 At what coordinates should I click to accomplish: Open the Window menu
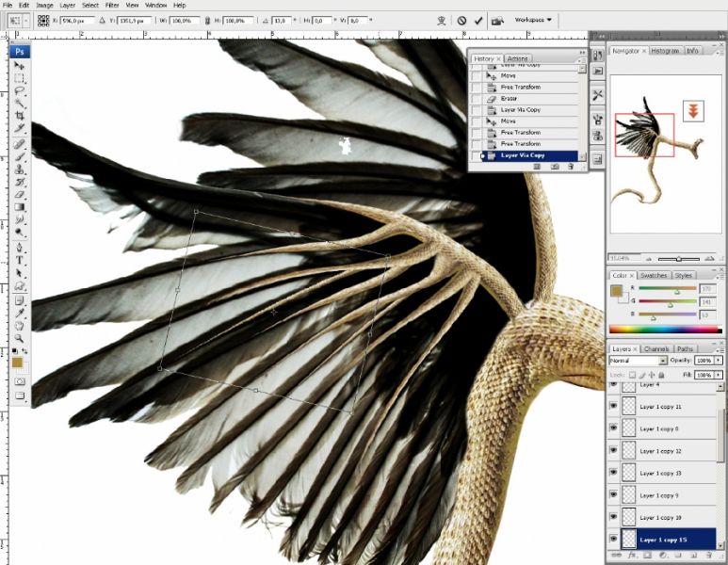point(156,5)
